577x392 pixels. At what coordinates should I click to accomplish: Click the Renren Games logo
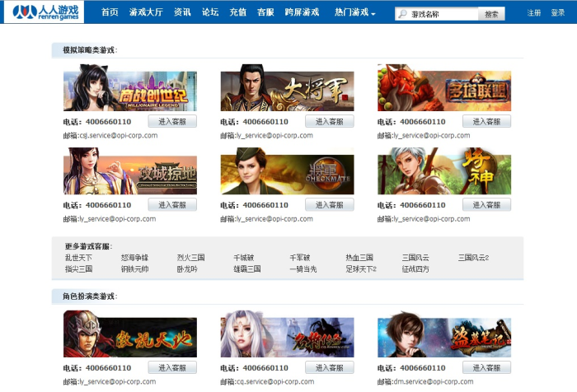[45, 12]
